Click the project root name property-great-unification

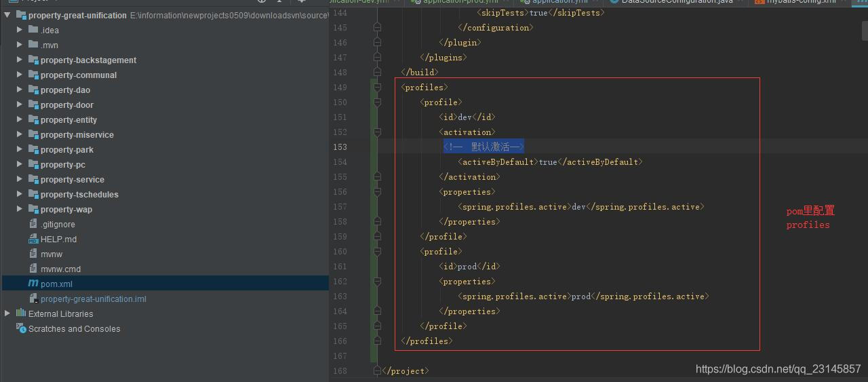pyautogui.click(x=77, y=16)
